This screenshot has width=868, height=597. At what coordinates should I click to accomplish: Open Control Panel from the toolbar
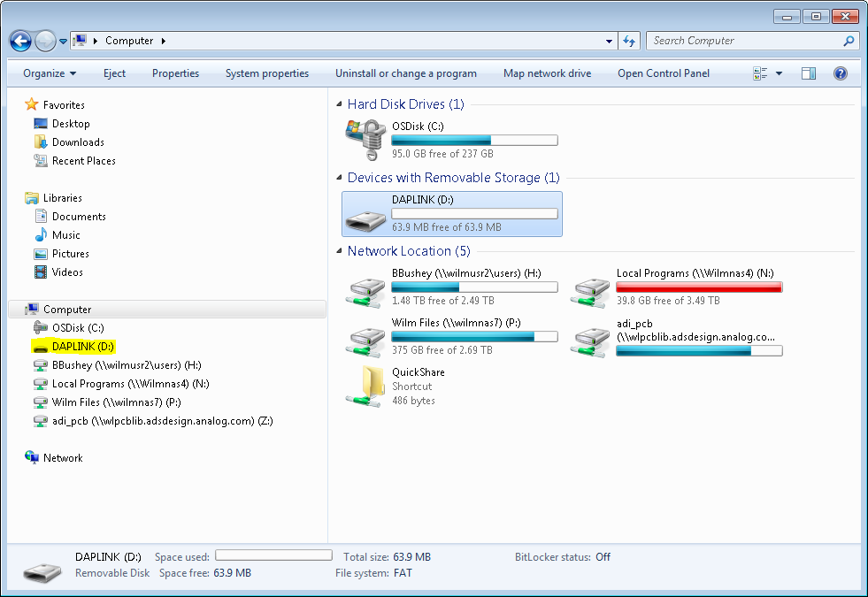[663, 73]
